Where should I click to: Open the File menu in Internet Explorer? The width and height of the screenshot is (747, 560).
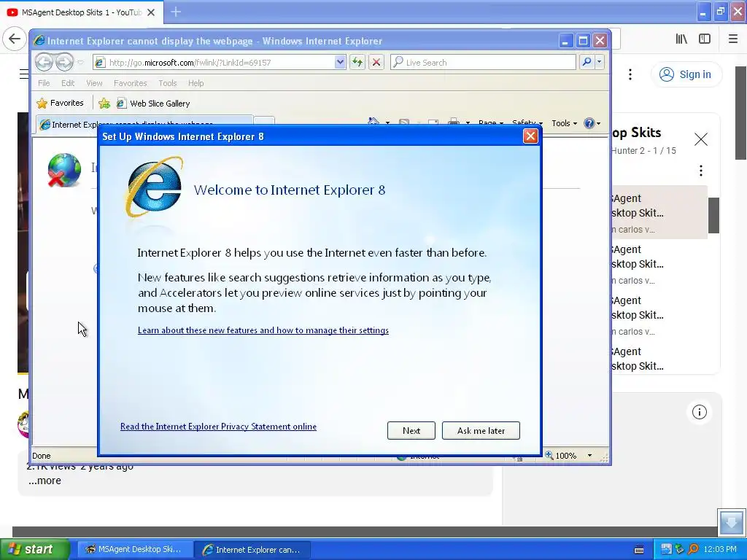(x=44, y=83)
